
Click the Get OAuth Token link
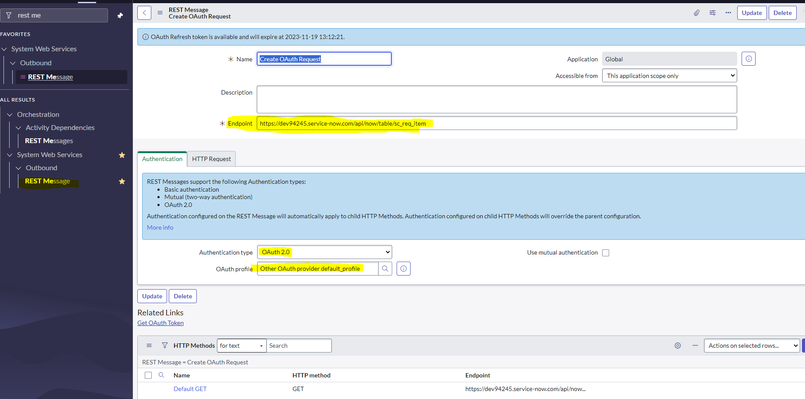[x=160, y=323]
